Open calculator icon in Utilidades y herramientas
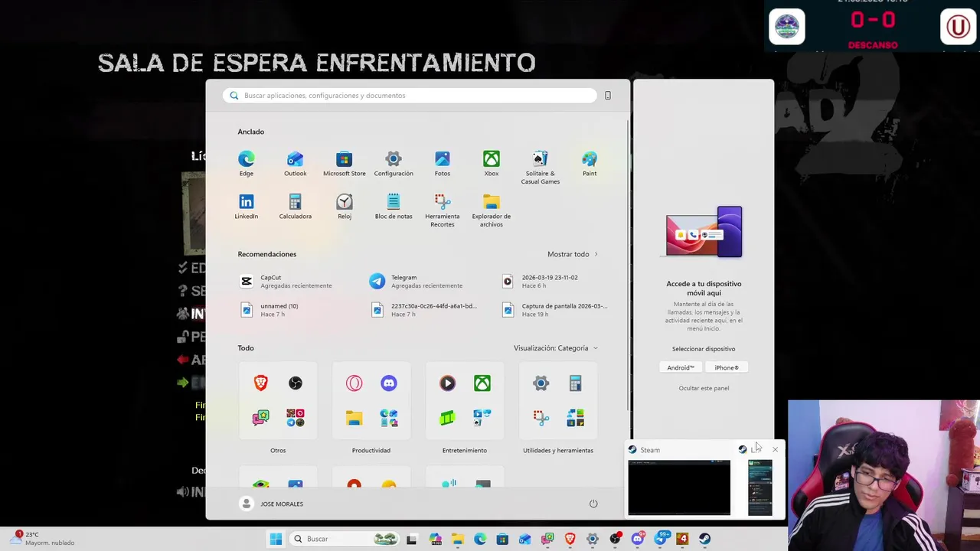 tap(576, 383)
